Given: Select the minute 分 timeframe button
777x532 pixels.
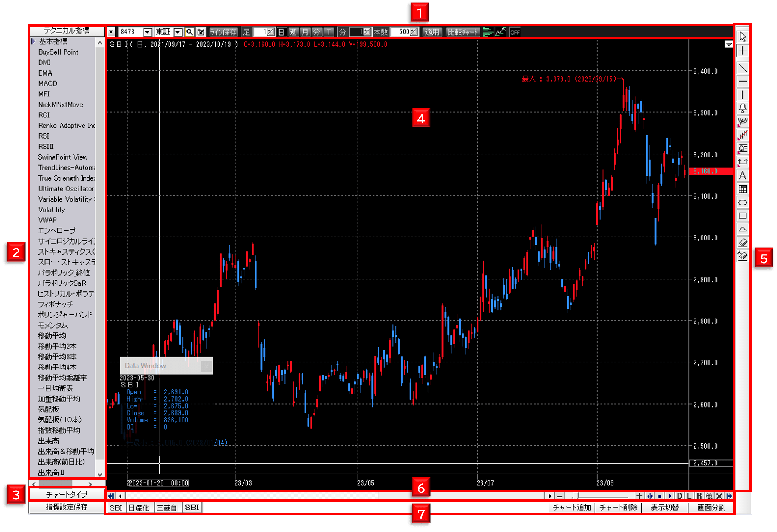Looking at the screenshot, I should tap(317, 32).
